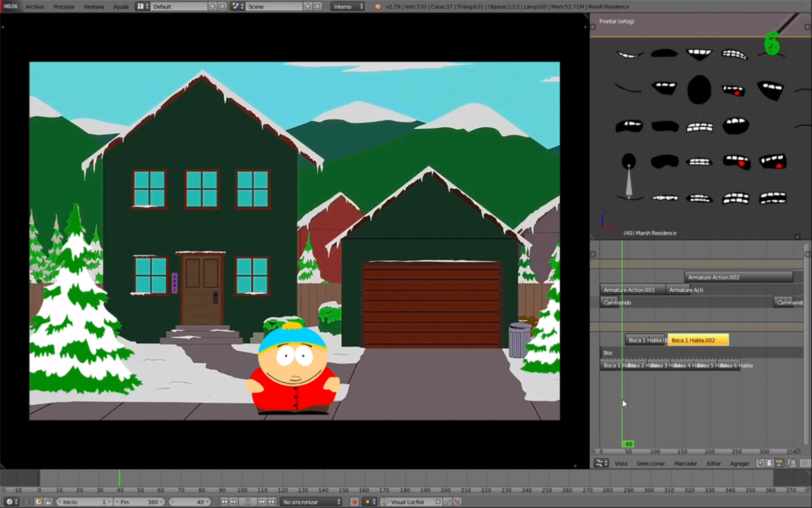Screen dimensions: 812x508
Task: Click the current frame field showing 40
Action: (189, 502)
